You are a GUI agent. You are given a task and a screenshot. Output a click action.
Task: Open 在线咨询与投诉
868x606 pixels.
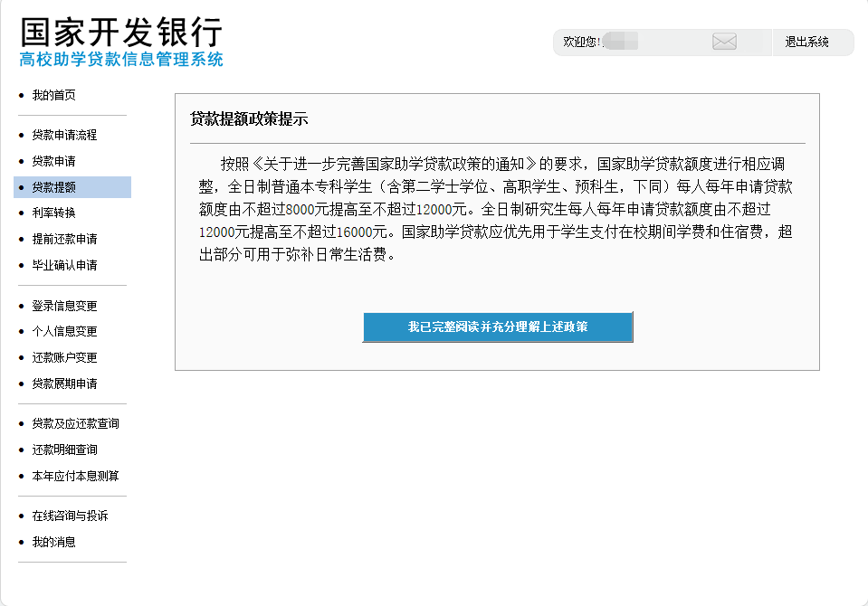[70, 516]
